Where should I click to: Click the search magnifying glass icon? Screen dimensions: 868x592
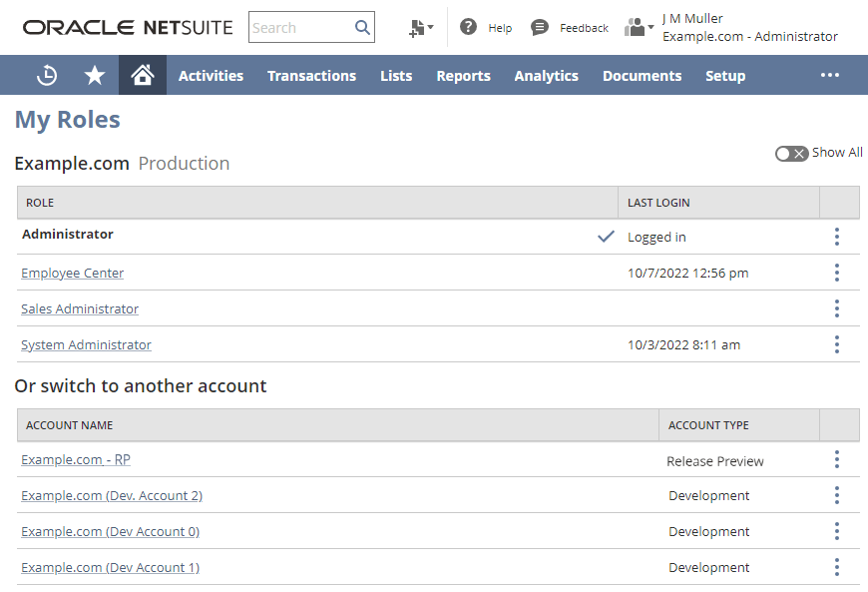coord(362,27)
